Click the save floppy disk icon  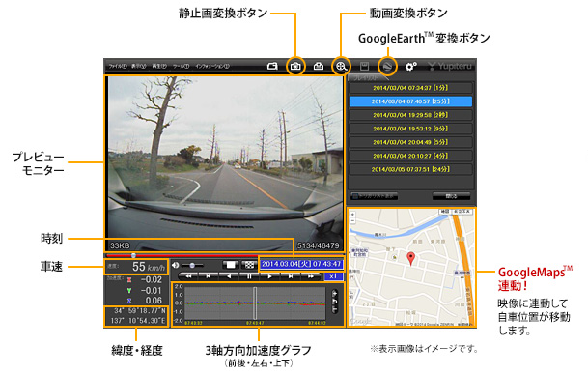coord(364,67)
